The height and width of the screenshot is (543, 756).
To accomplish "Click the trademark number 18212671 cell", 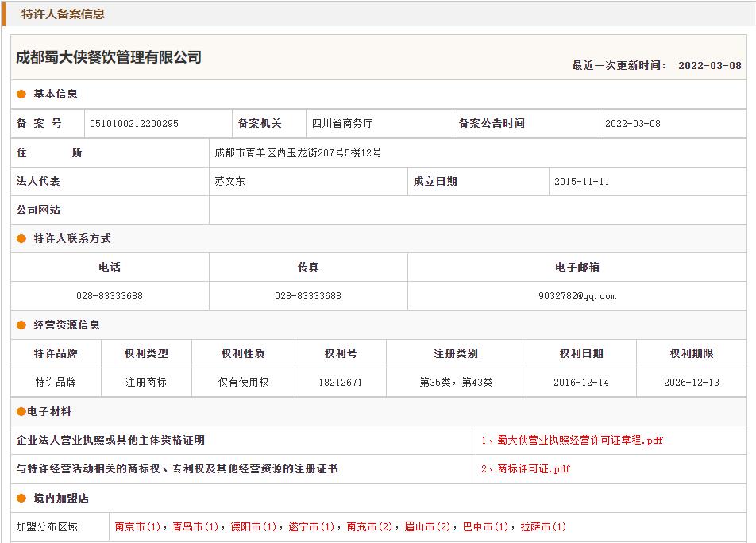I will (x=340, y=383).
